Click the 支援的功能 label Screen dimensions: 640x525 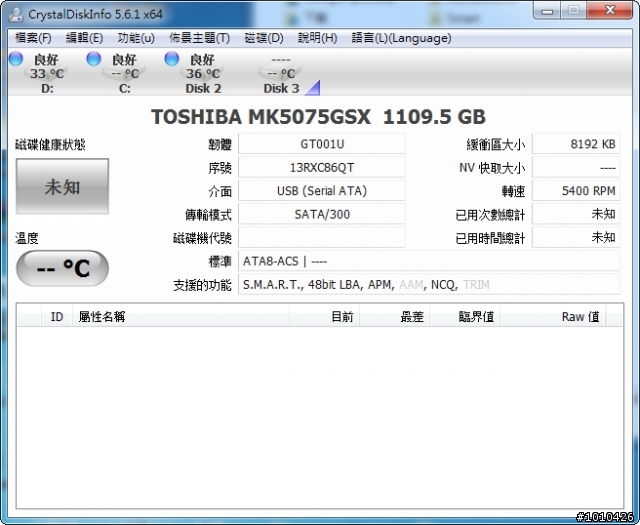tap(202, 285)
